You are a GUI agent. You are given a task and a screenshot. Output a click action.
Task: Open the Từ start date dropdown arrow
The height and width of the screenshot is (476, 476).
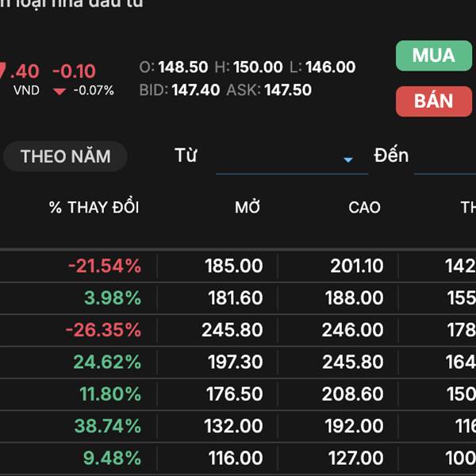click(347, 159)
